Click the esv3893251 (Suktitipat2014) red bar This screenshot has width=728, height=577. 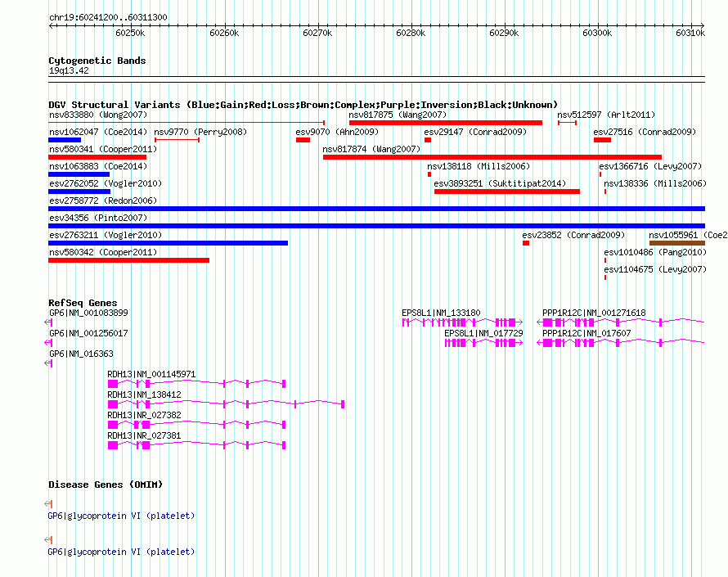507,192
